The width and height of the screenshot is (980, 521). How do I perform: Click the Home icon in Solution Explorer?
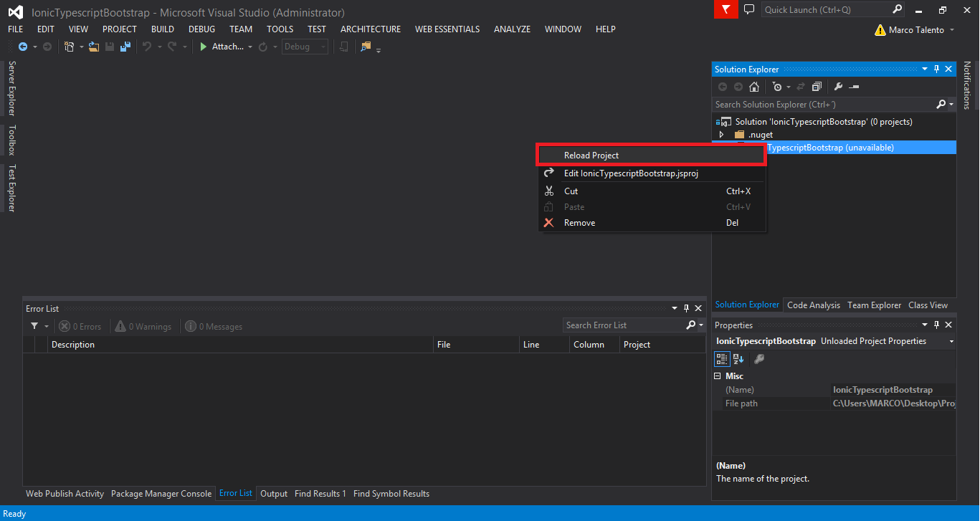coord(754,87)
